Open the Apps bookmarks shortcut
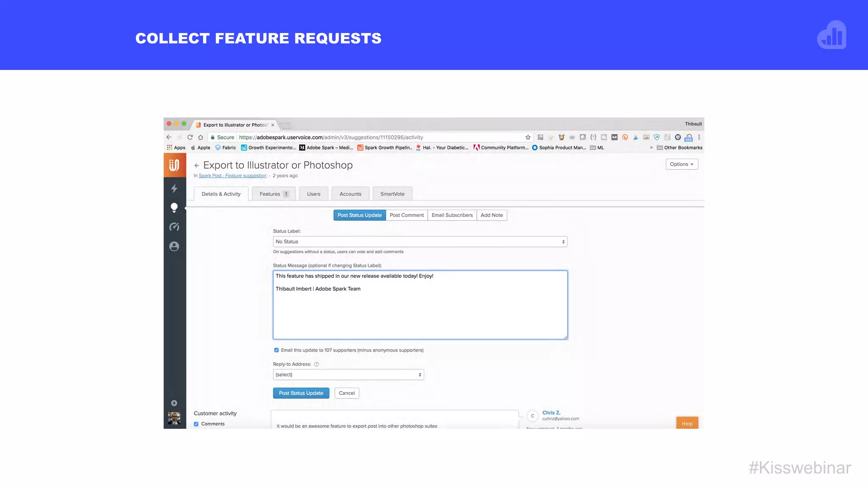868x488 pixels. point(176,148)
